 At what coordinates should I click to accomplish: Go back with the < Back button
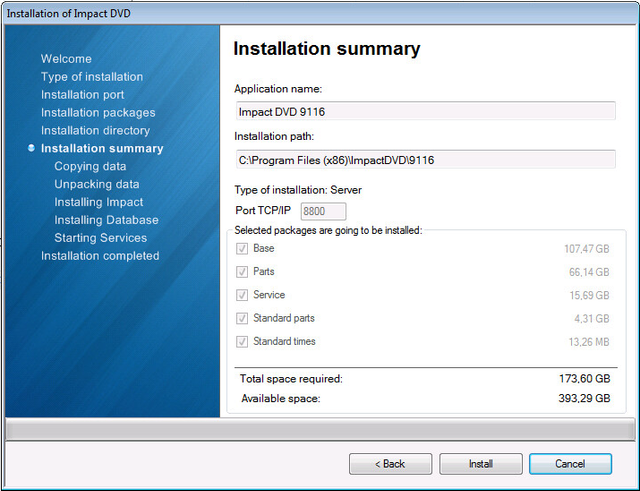[390, 464]
